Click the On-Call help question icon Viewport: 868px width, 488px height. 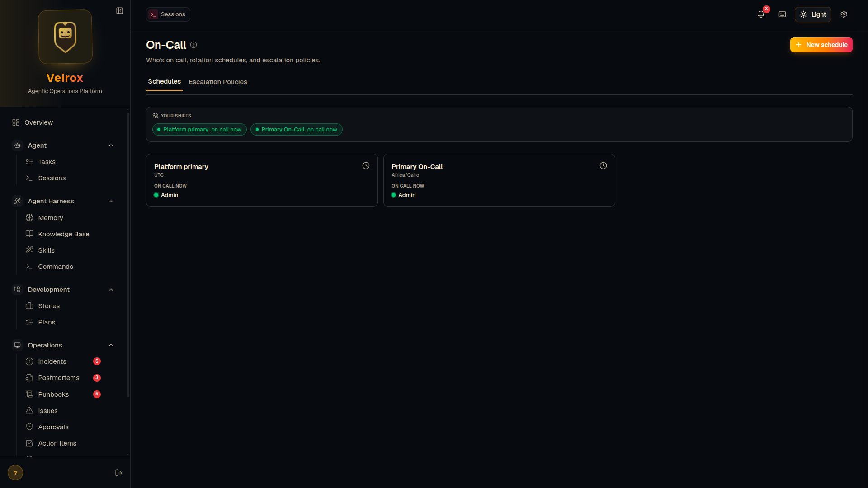[193, 45]
